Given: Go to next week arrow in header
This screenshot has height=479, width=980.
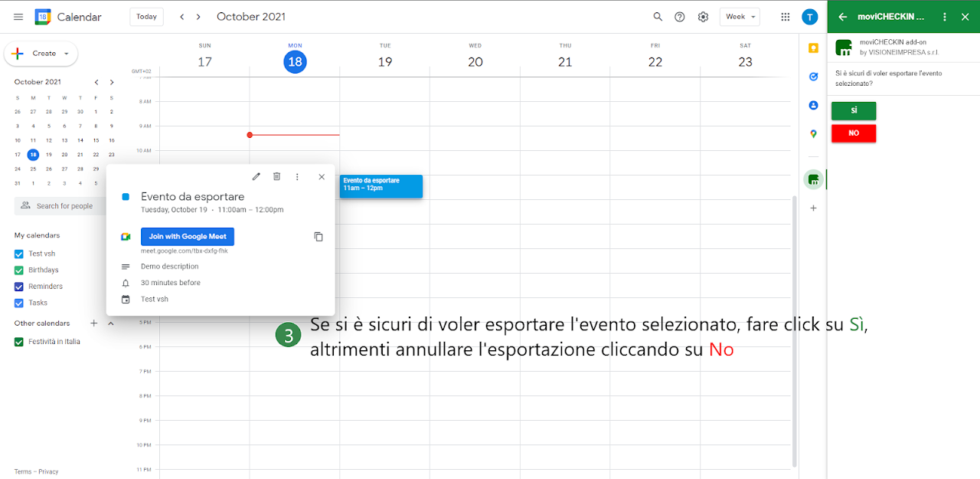Looking at the screenshot, I should (199, 17).
